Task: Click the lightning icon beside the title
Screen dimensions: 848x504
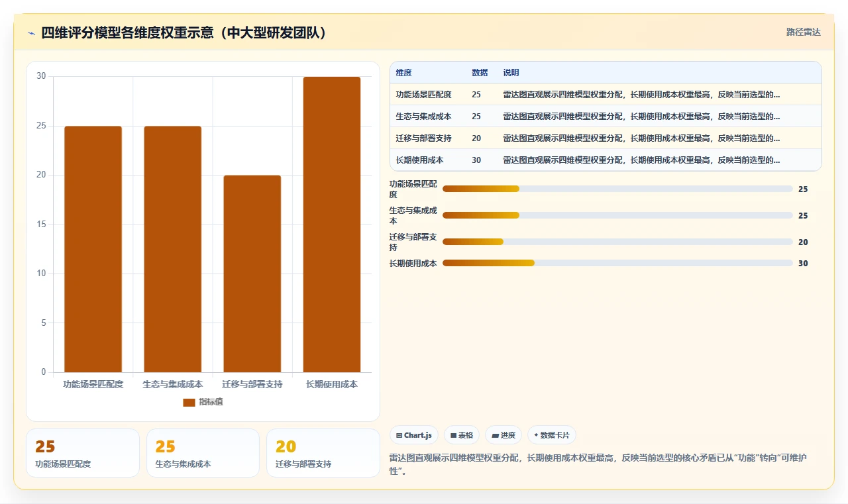Action: pyautogui.click(x=31, y=33)
